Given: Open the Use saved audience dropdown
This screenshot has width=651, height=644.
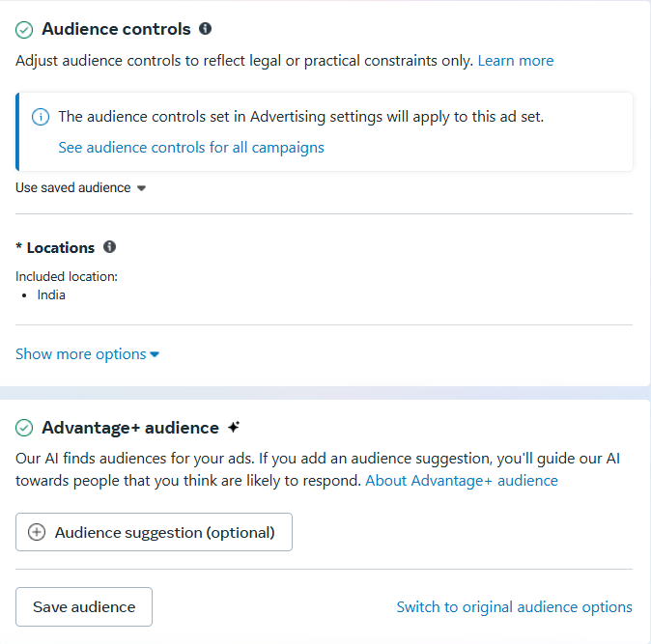Looking at the screenshot, I should (x=73, y=187).
